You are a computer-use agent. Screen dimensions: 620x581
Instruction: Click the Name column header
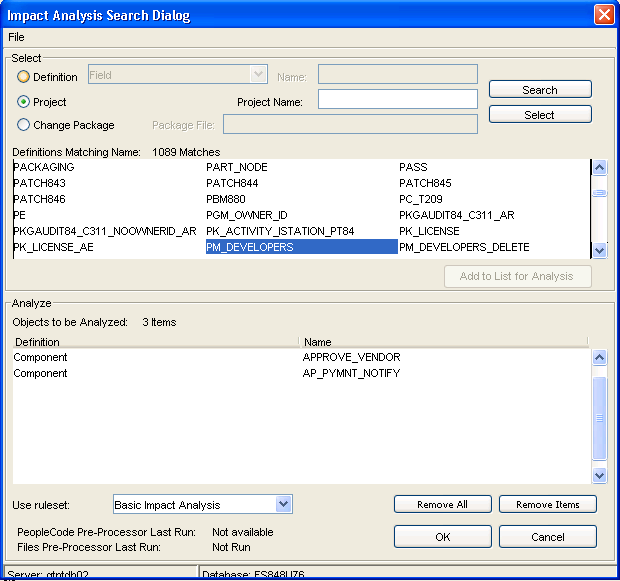point(444,342)
